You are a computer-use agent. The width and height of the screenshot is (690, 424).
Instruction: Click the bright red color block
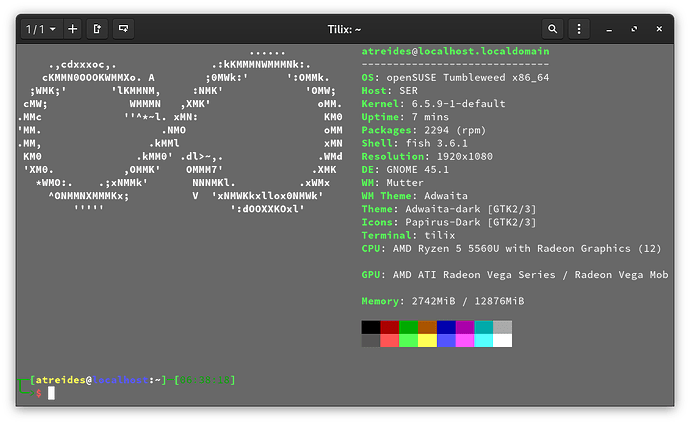click(x=389, y=340)
